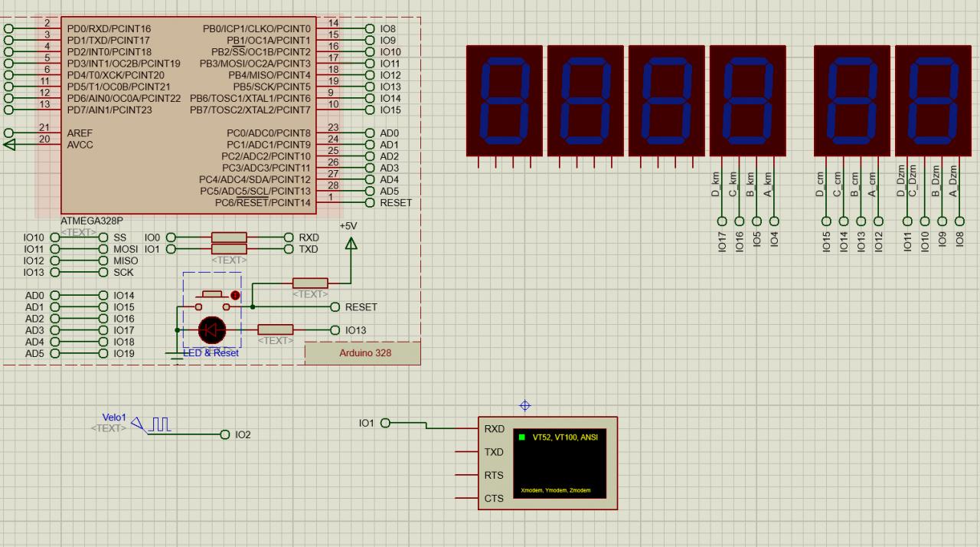The width and height of the screenshot is (980, 547).
Task: Click the Arduino 328 label box
Action: [x=363, y=353]
